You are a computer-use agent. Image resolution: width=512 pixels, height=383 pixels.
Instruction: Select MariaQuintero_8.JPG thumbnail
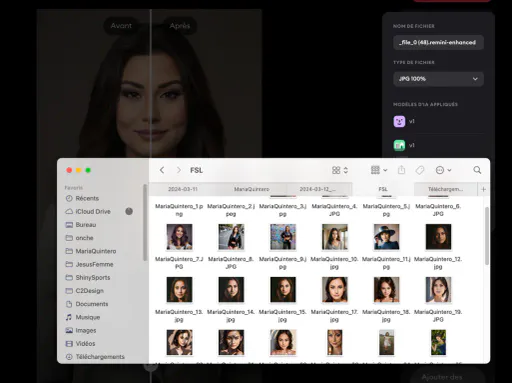(231, 237)
